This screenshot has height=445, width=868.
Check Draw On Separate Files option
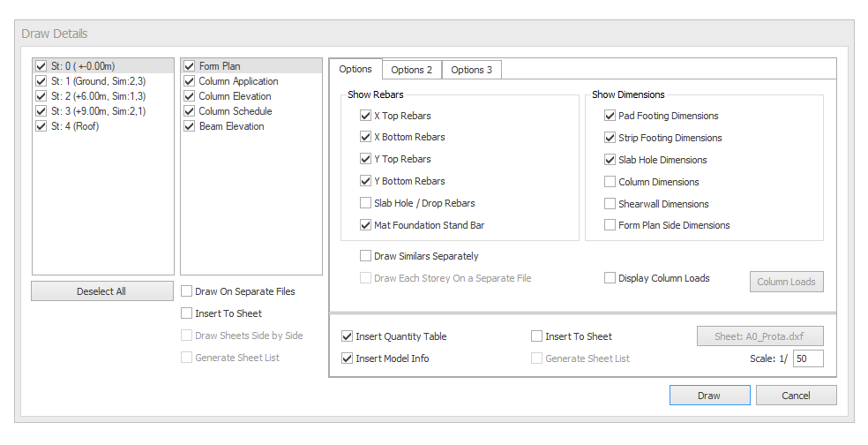coord(187,291)
